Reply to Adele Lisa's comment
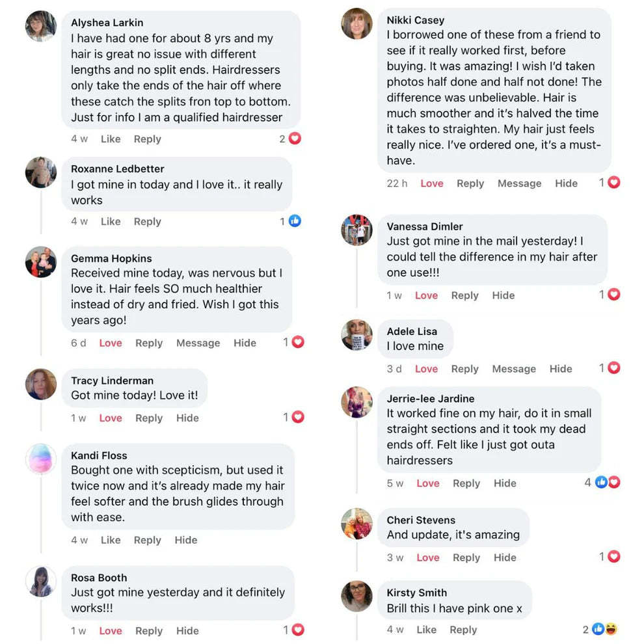644x644 pixels. 464,369
